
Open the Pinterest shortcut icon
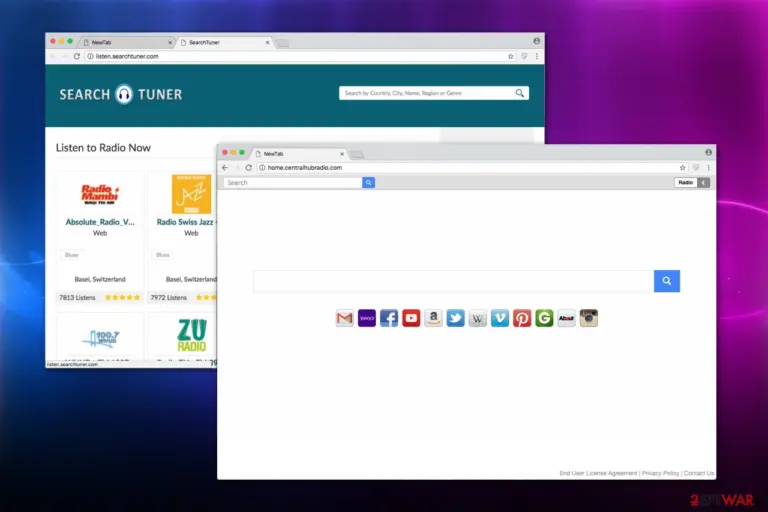pos(522,318)
